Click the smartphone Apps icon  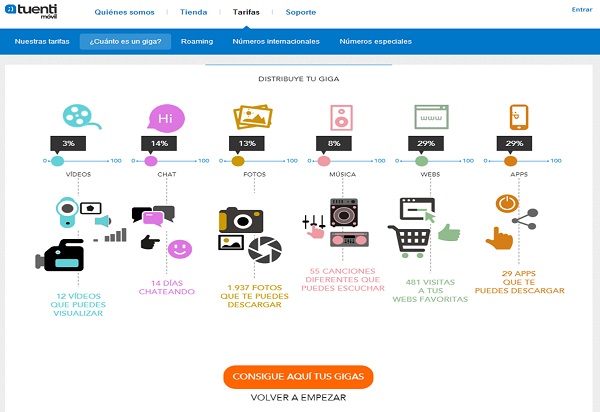pyautogui.click(x=519, y=117)
